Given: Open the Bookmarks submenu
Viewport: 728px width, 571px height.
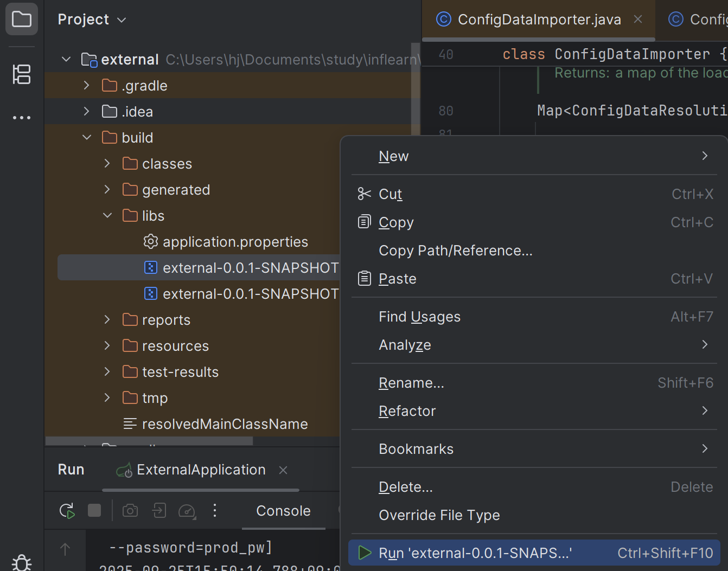Looking at the screenshot, I should (x=534, y=449).
